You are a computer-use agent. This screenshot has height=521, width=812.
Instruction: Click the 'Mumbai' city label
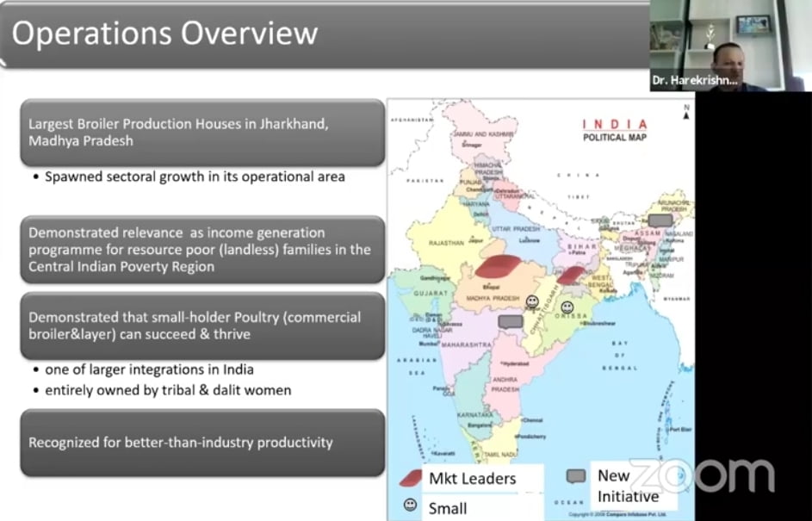click(x=430, y=344)
